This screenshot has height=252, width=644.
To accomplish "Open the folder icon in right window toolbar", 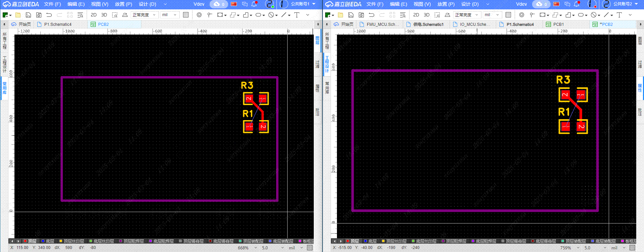I will coord(340,15).
